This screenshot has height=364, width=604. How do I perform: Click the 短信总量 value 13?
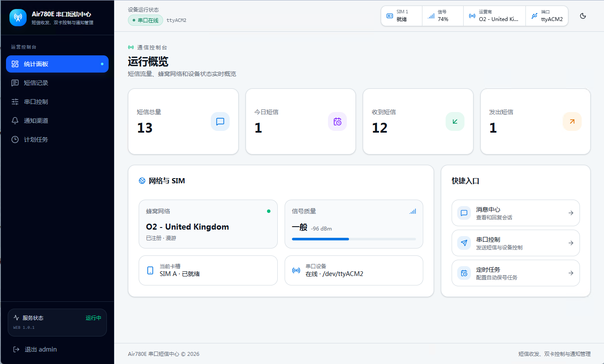click(x=145, y=128)
